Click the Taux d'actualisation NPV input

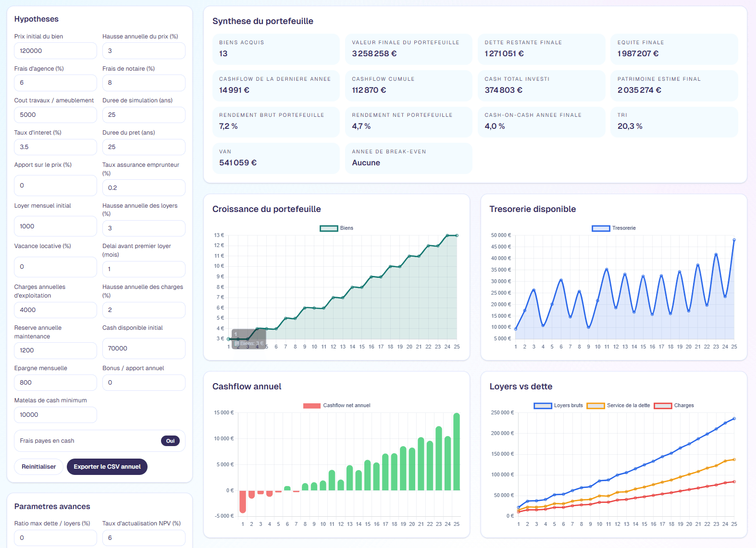tap(144, 538)
